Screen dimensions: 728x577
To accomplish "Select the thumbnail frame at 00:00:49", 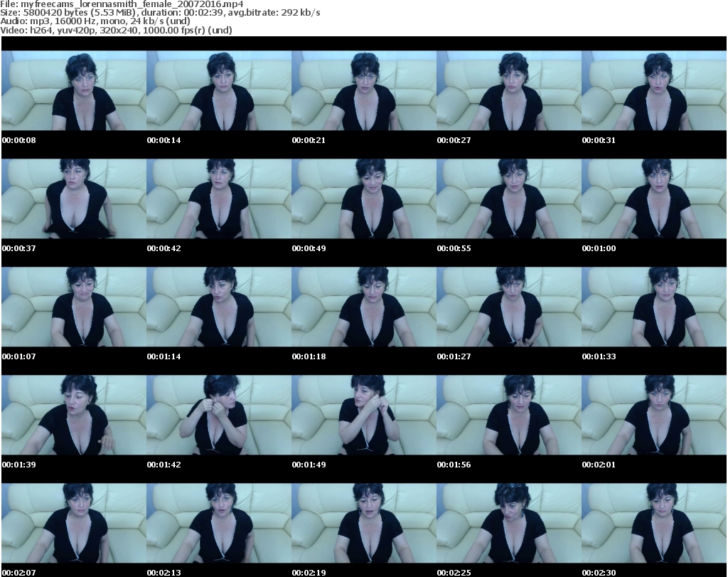I will pos(364,198).
